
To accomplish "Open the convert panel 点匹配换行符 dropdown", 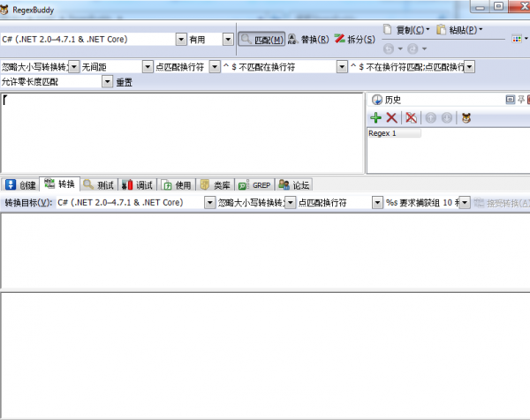I will 377,203.
